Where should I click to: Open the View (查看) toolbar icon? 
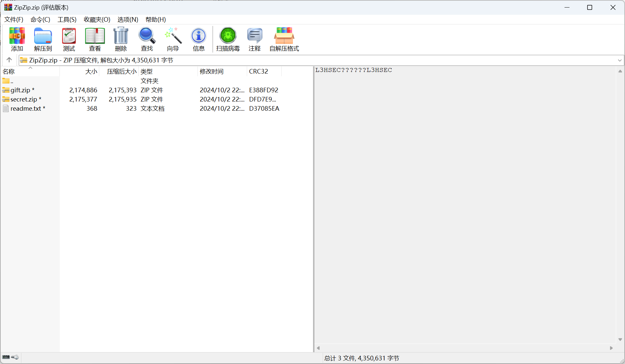point(95,39)
